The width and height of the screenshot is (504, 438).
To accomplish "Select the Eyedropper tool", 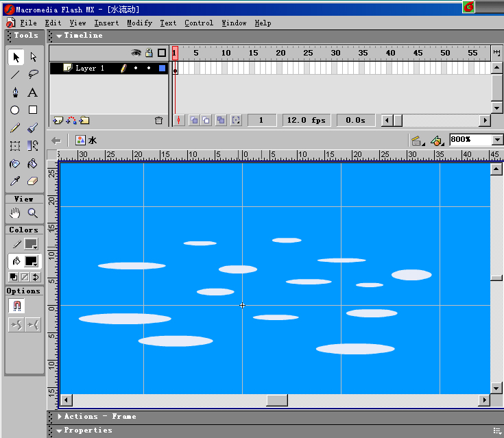I will (x=15, y=181).
